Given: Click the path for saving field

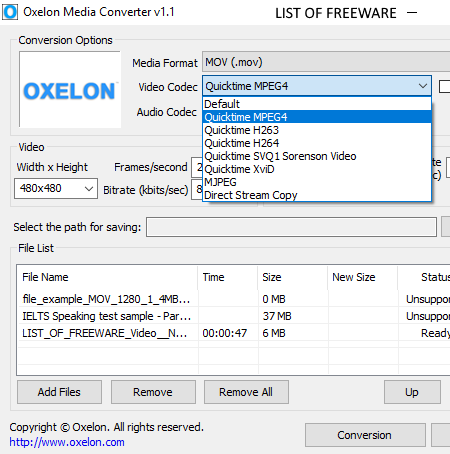Looking at the screenshot, I should click(291, 227).
